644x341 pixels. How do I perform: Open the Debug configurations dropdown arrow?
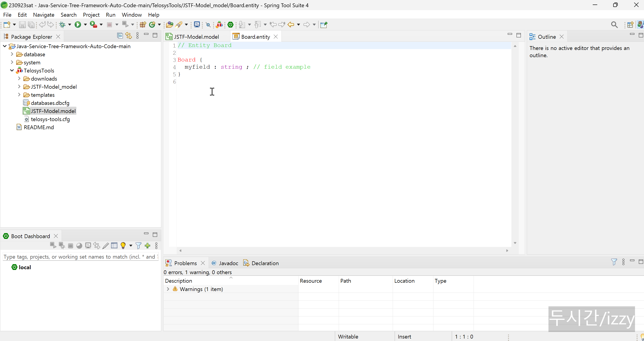[70, 25]
